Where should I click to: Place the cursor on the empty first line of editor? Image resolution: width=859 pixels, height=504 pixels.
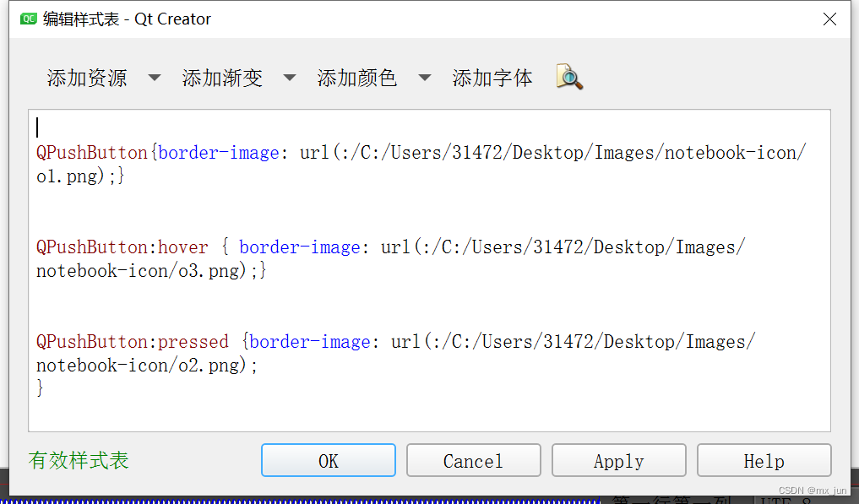(x=429, y=127)
